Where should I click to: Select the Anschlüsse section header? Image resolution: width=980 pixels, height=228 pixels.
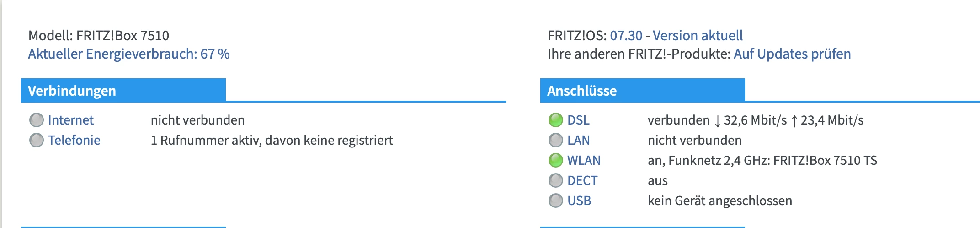point(582,91)
